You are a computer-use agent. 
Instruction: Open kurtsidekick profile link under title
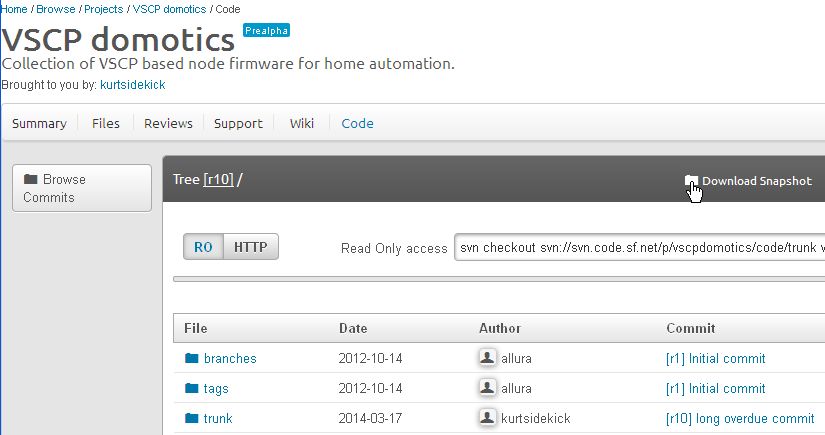point(133,85)
